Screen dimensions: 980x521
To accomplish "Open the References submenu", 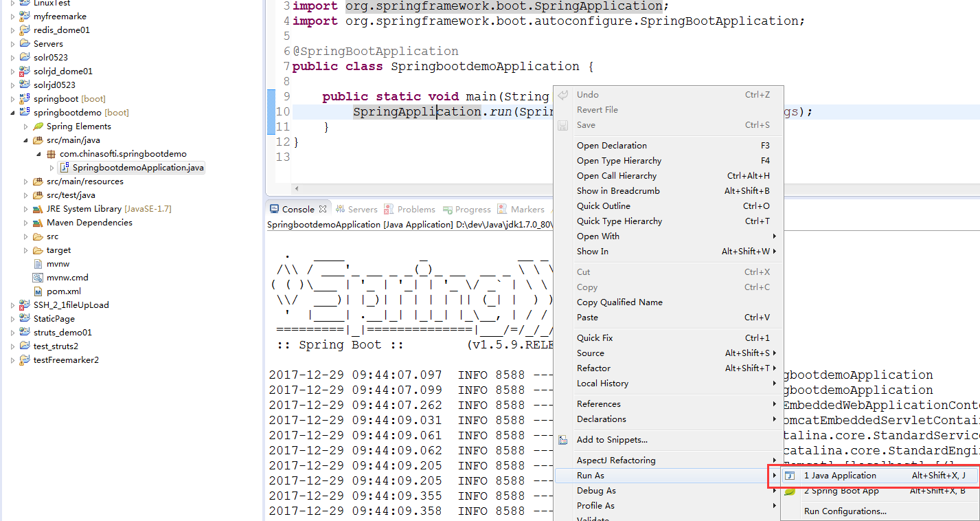I will [x=668, y=404].
